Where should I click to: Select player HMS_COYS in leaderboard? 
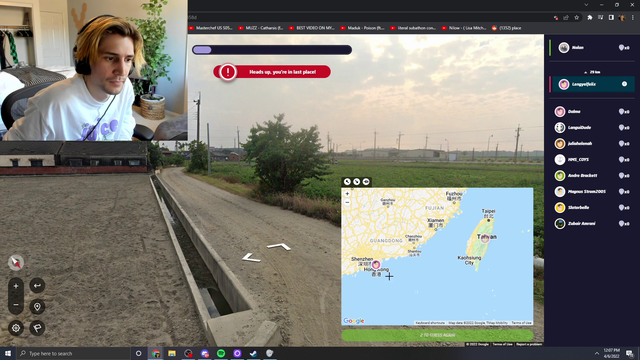[x=592, y=160]
